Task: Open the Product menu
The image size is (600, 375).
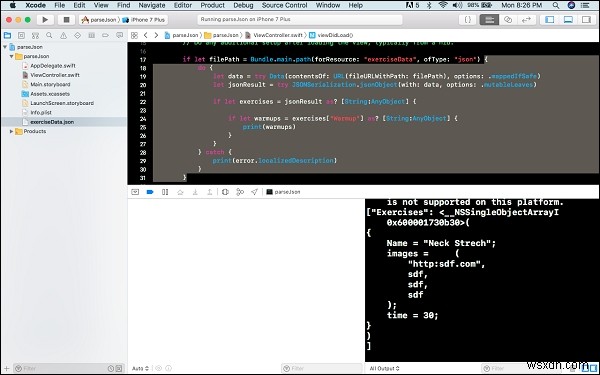Action: point(213,5)
